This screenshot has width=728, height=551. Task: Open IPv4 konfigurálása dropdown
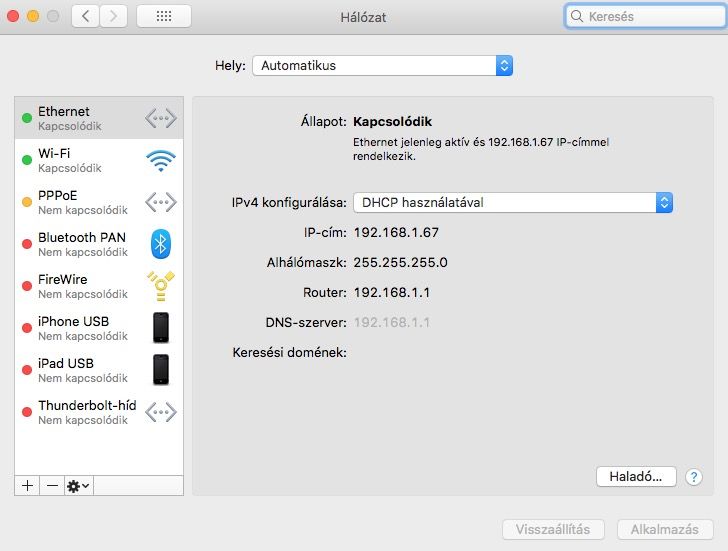pyautogui.click(x=513, y=202)
